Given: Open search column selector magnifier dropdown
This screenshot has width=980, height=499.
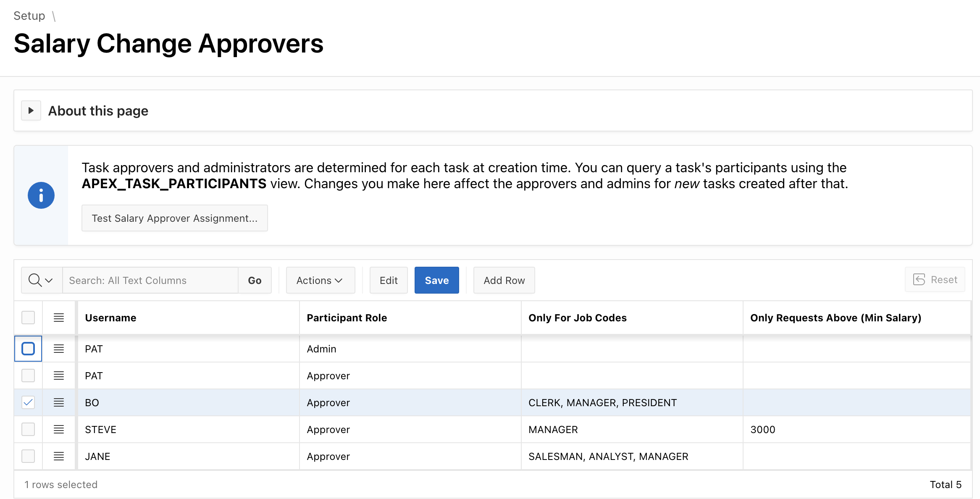Looking at the screenshot, I should [41, 280].
